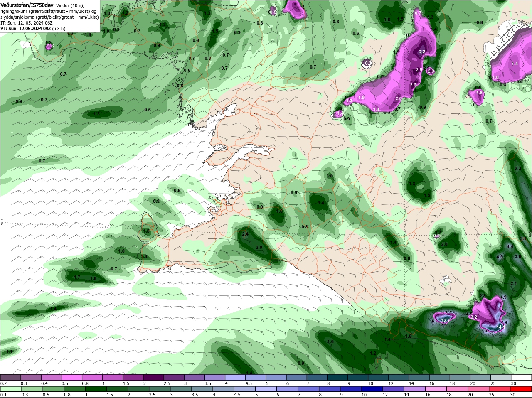Click the 2.4 rainfall value on the map
532x398 pixels.
click(x=245, y=234)
